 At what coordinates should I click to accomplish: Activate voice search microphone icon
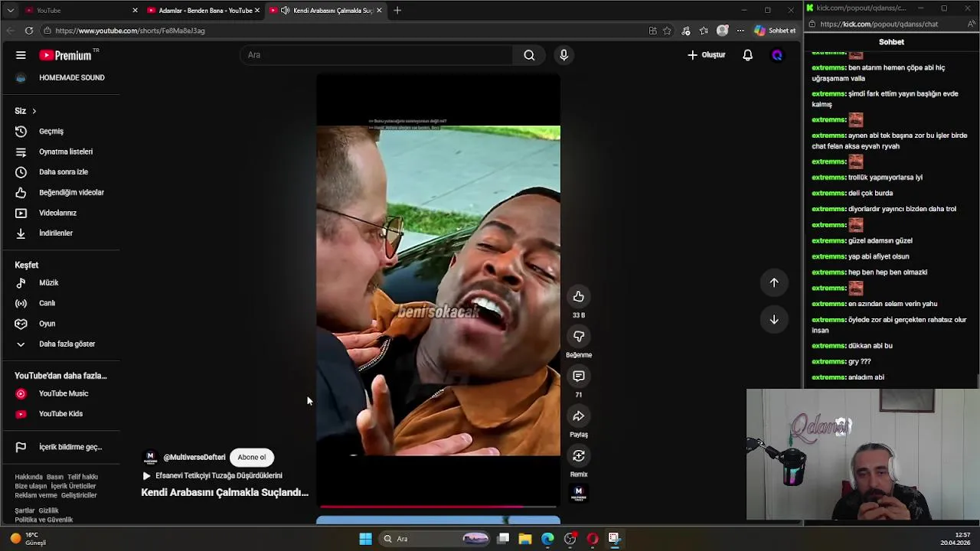pos(563,55)
